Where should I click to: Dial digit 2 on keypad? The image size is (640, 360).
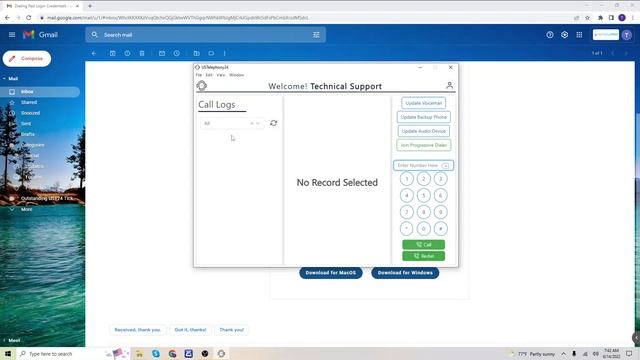[x=424, y=179]
